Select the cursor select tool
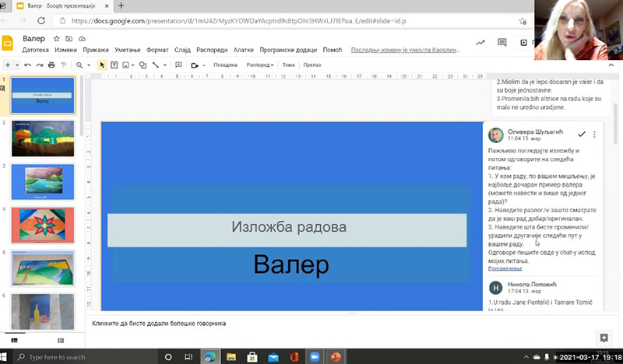Viewport: 623px width, 364px height. click(102, 65)
